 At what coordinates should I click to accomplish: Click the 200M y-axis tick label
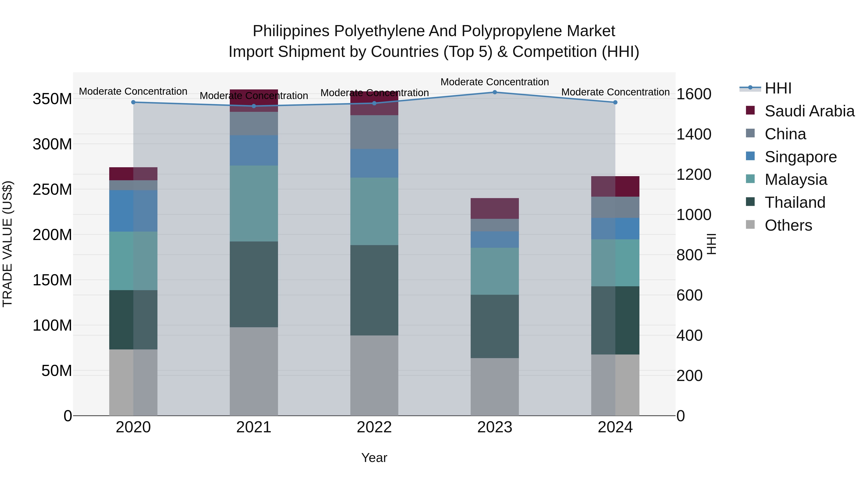pyautogui.click(x=52, y=235)
